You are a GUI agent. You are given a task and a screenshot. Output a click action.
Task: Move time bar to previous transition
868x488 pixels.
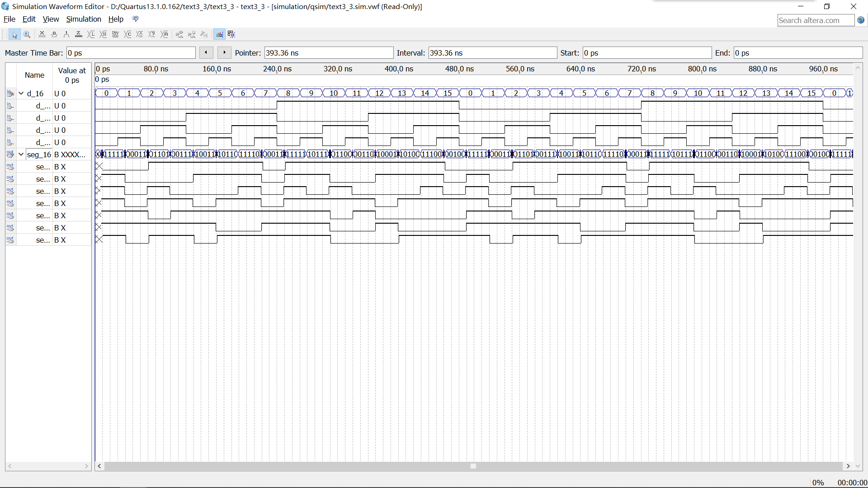pos(206,53)
